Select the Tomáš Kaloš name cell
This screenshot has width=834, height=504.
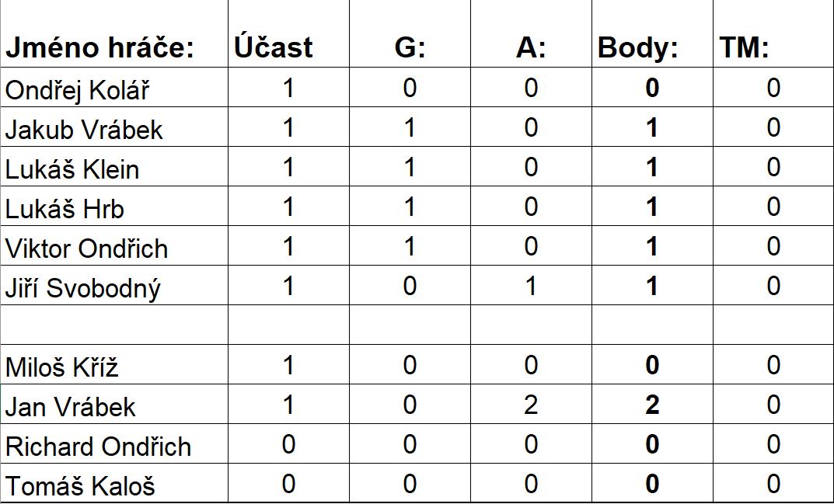[x=80, y=485]
